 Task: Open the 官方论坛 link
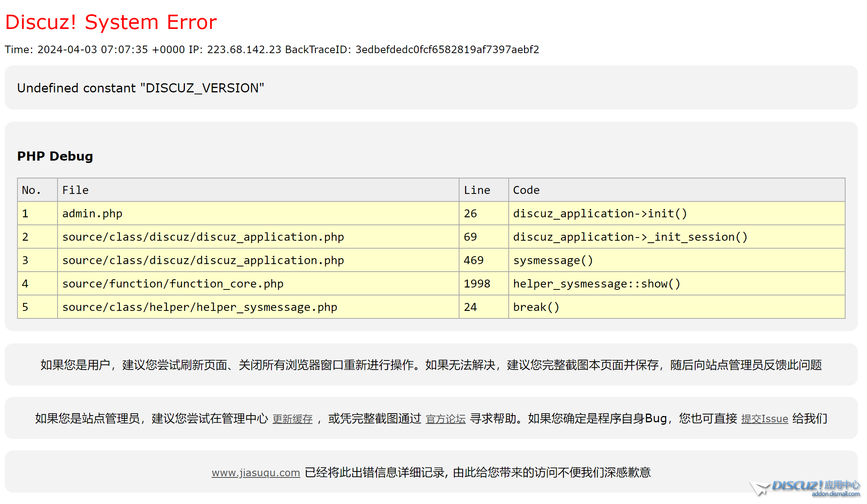point(445,419)
